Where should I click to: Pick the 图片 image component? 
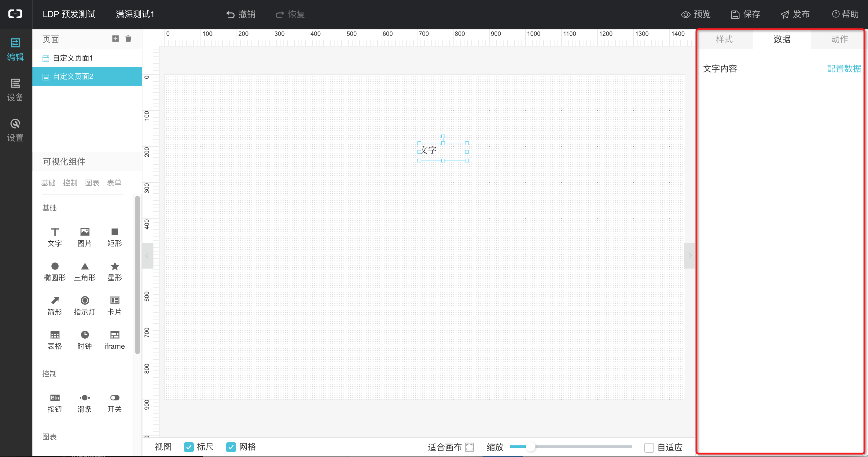[x=85, y=232]
